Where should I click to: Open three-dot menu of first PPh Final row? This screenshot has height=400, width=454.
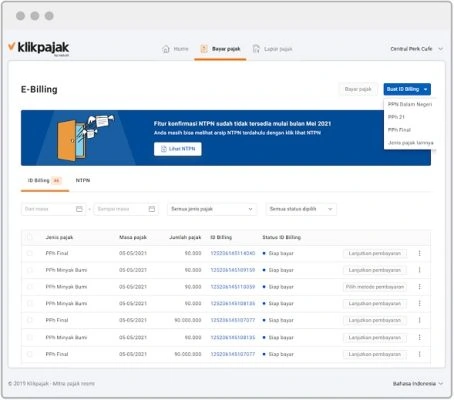[x=419, y=253]
